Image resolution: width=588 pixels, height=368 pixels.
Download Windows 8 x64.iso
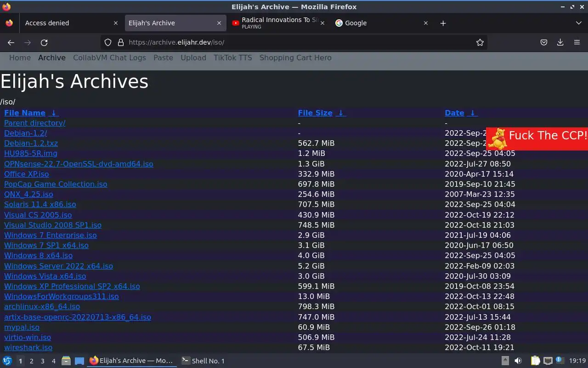tap(38, 255)
